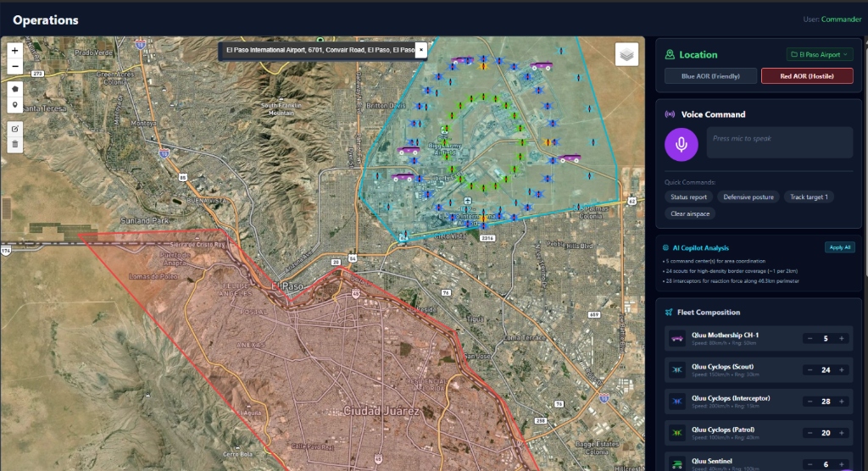Click the Qluu Cyclops (Patrol) name
The width and height of the screenshot is (868, 471).
pos(723,429)
